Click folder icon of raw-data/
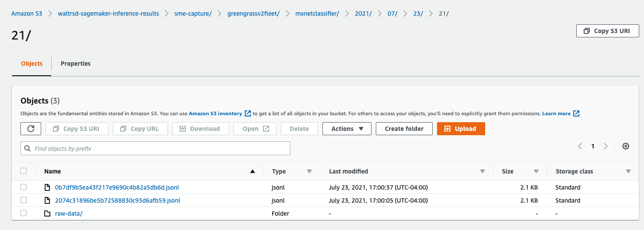 [x=47, y=213]
